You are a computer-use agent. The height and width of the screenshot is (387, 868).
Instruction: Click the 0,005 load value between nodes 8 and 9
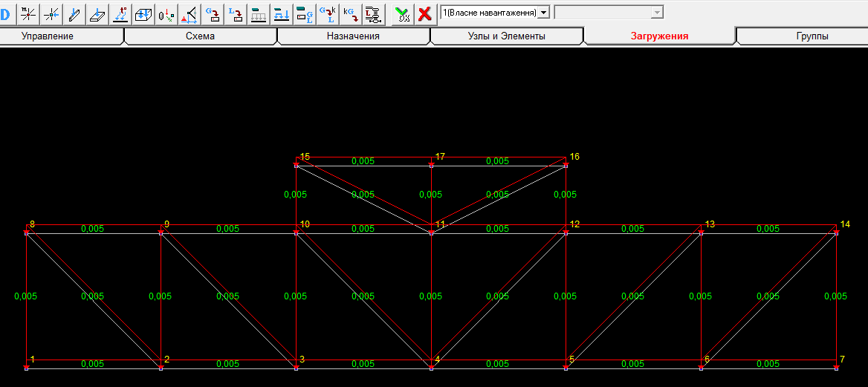[x=92, y=229]
